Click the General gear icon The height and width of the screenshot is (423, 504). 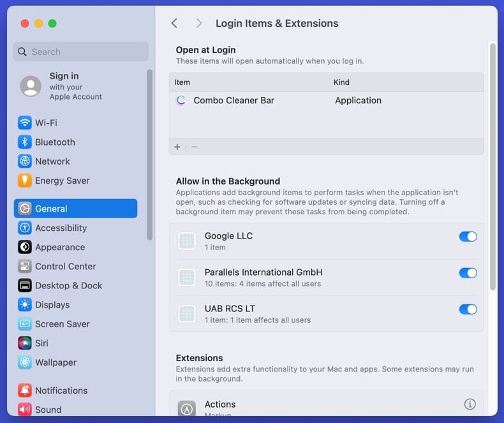click(x=25, y=209)
